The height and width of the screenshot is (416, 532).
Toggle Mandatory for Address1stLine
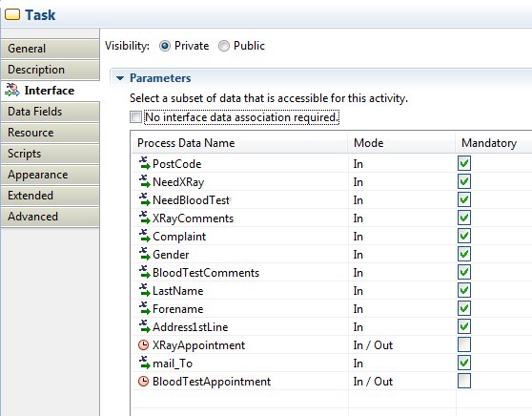coord(464,326)
